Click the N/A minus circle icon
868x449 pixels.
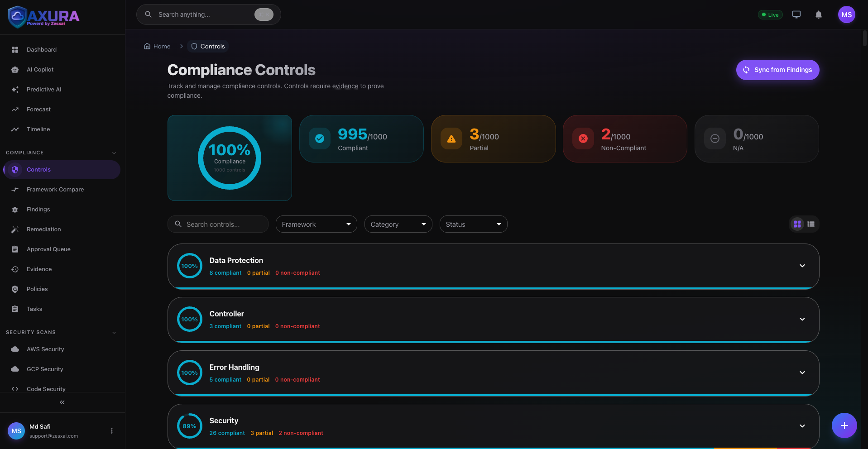point(715,139)
